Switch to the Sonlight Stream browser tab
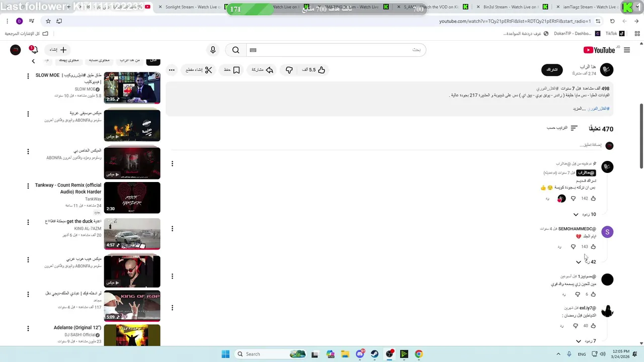Viewport: 644px width, 362px height. [x=193, y=7]
